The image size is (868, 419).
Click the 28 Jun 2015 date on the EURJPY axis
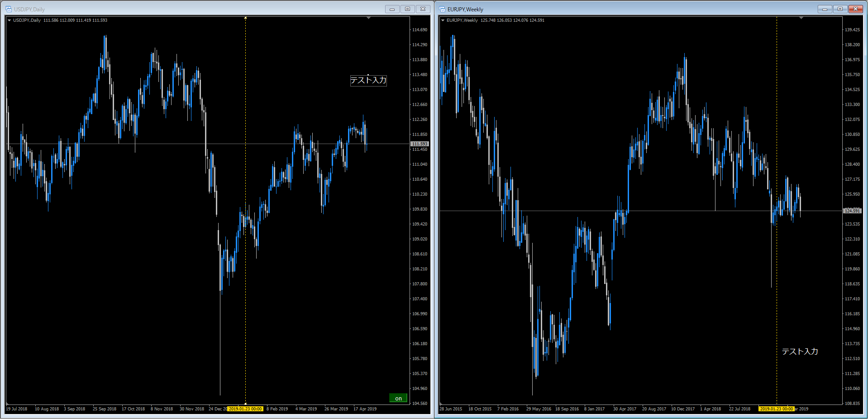451,409
